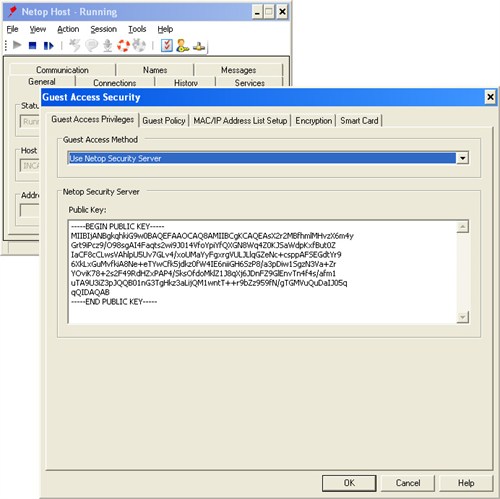Click the Public Key: label
500x499 pixels.
(87, 210)
